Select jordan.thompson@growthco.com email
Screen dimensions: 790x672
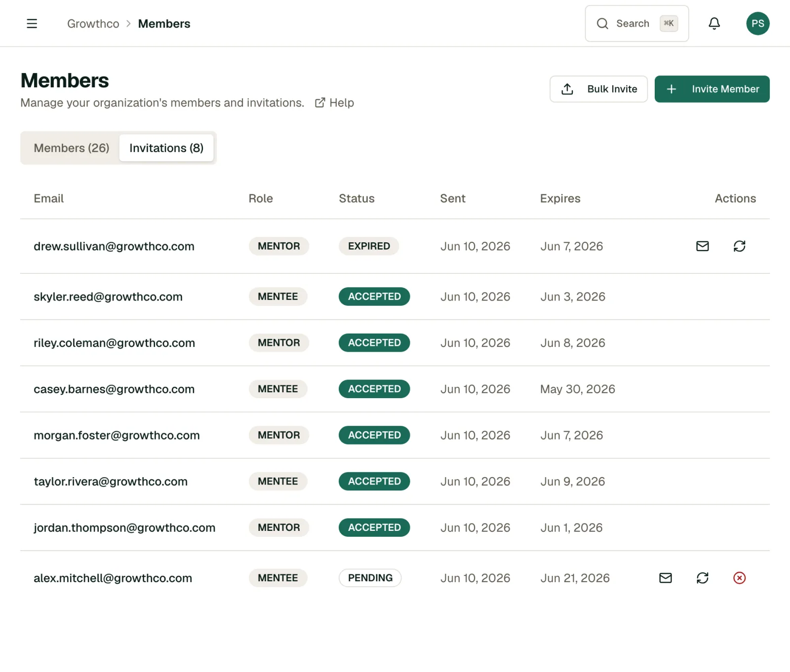[124, 528]
